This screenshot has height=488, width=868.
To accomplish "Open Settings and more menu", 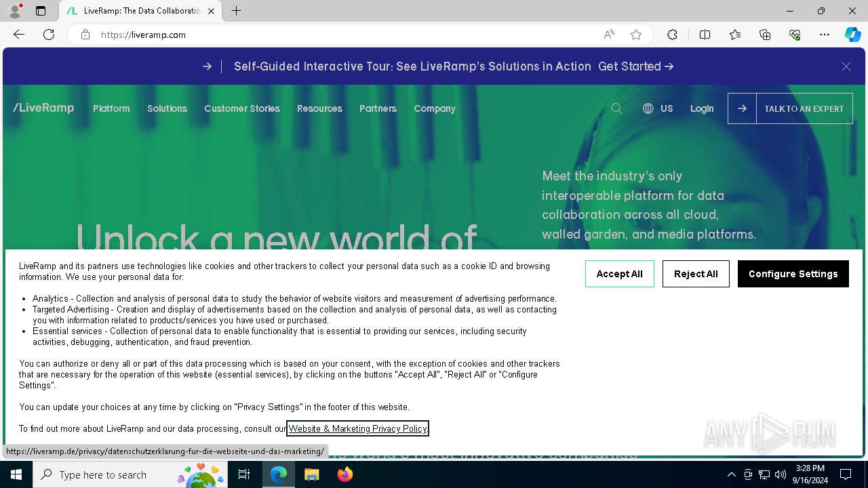I will click(x=825, y=35).
